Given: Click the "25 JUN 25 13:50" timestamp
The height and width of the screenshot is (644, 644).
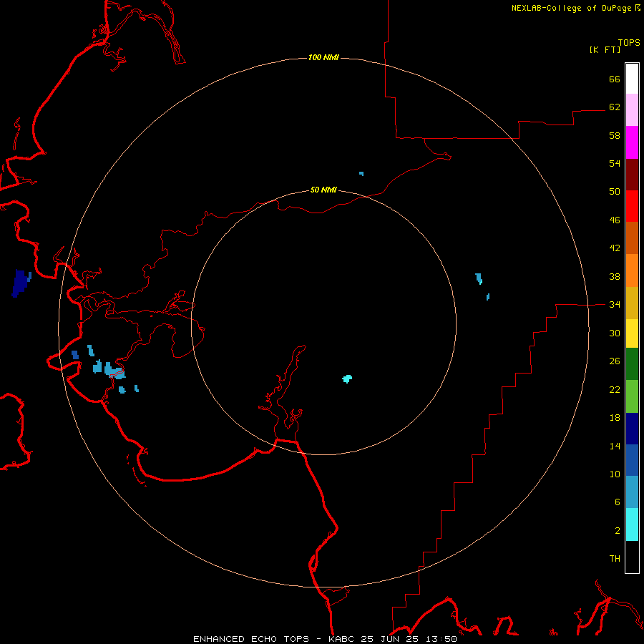Looking at the screenshot, I should (x=409, y=639).
